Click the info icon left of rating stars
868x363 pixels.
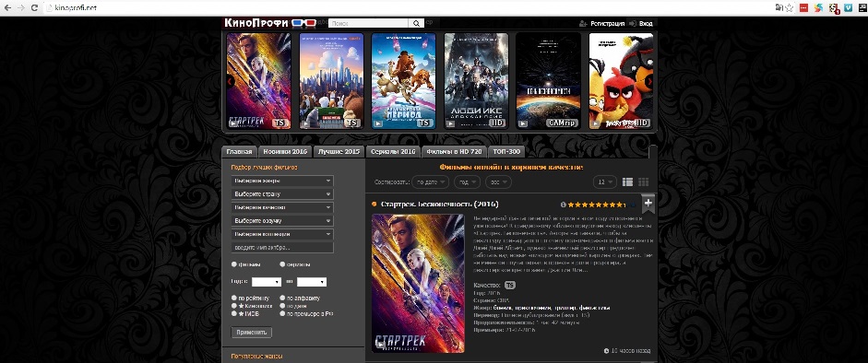click(564, 205)
